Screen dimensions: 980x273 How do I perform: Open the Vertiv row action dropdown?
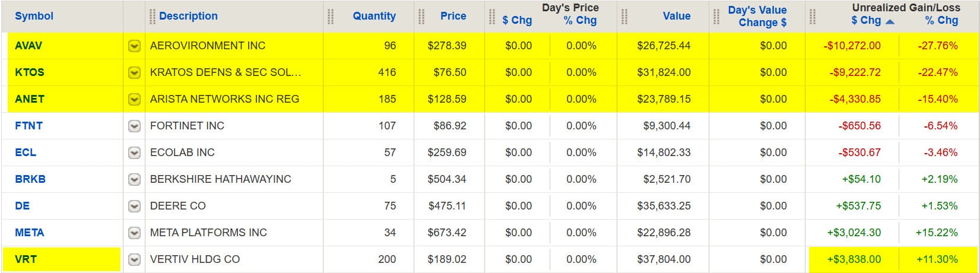tap(135, 259)
